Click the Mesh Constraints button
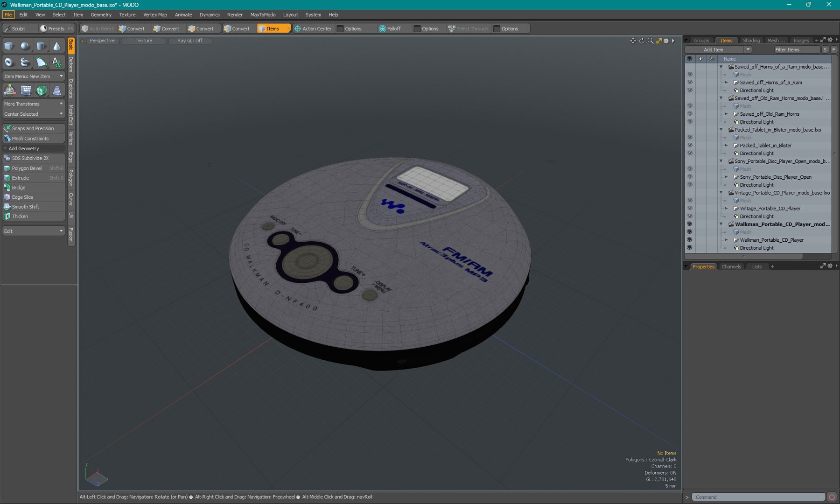Screen dimensions: 840x504 34,139
